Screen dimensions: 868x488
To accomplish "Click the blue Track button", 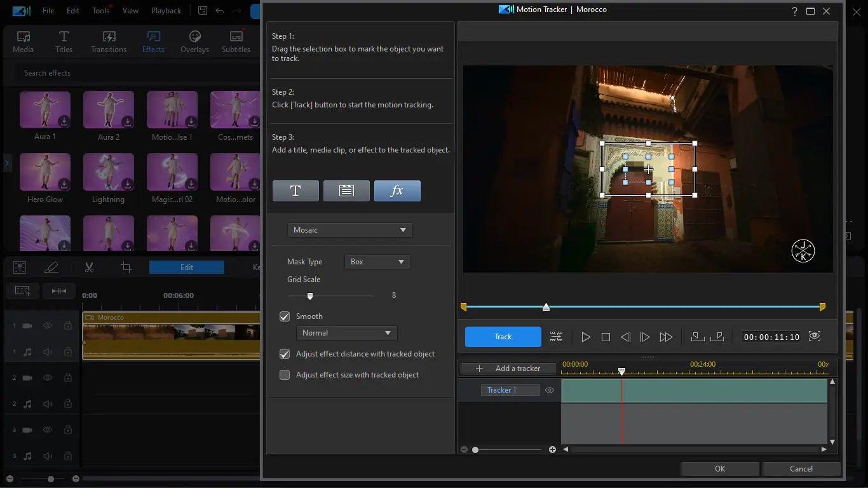I will (x=503, y=337).
